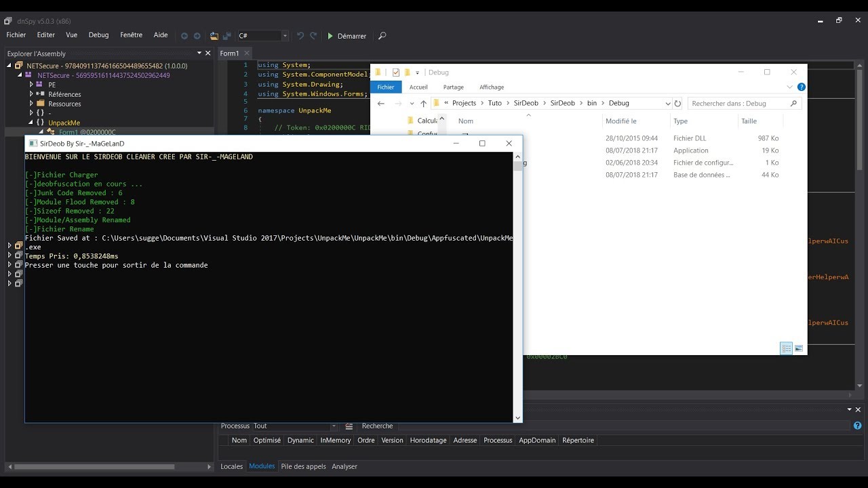Viewport: 868px width, 488px height.
Task: Expand the File Explorer ribbon chevron
Action: pos(789,87)
